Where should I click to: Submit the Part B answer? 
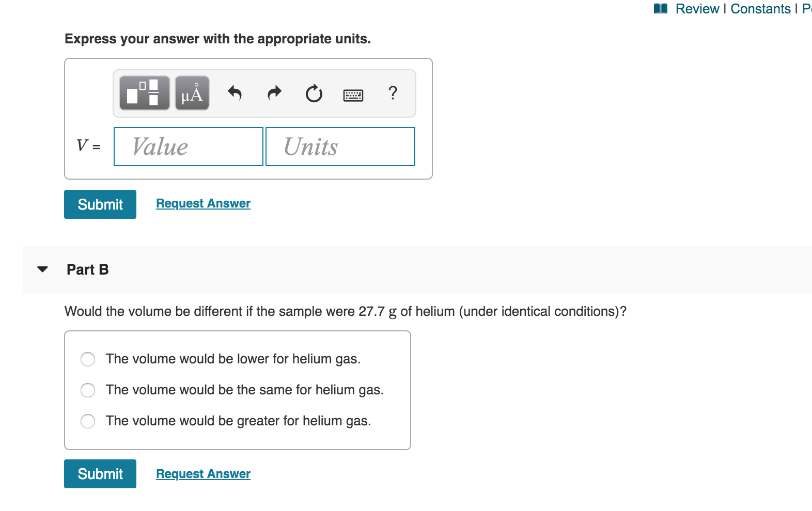[x=100, y=473]
